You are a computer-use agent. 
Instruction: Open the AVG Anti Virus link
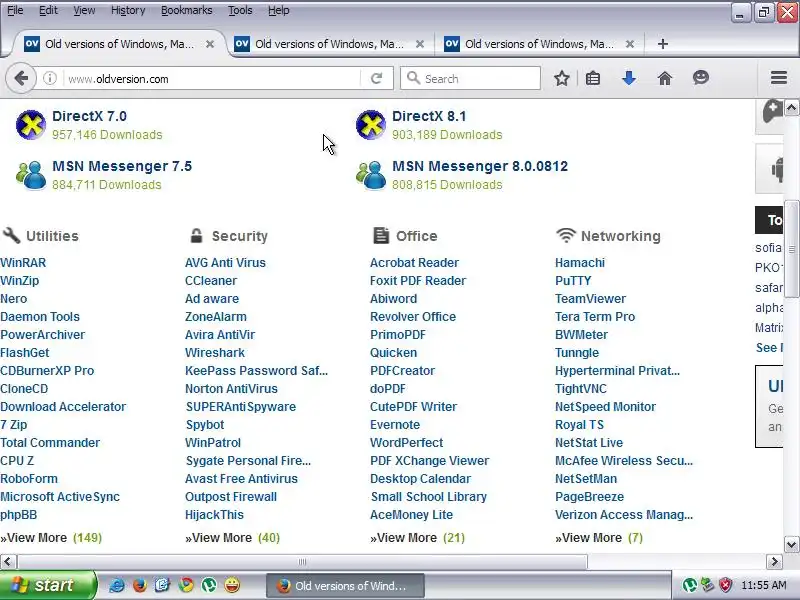tap(226, 263)
